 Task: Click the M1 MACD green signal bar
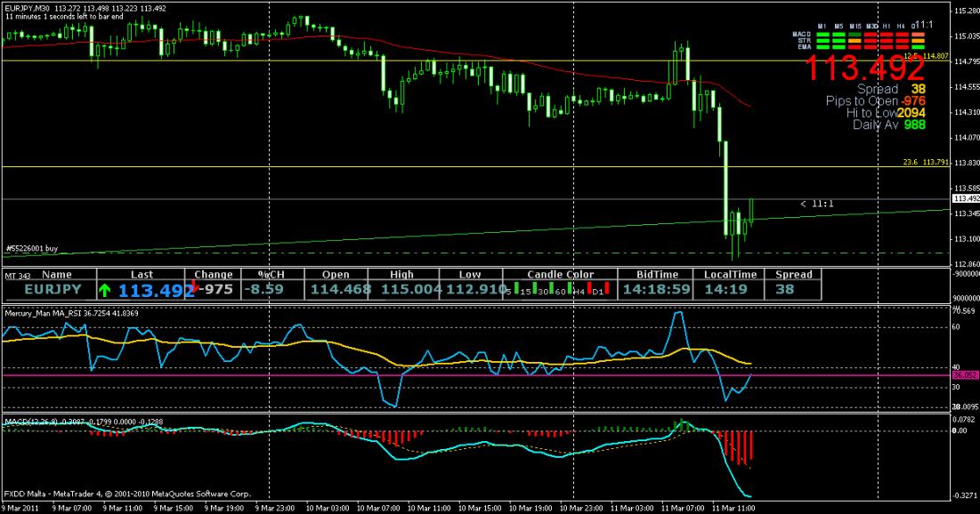[823, 34]
